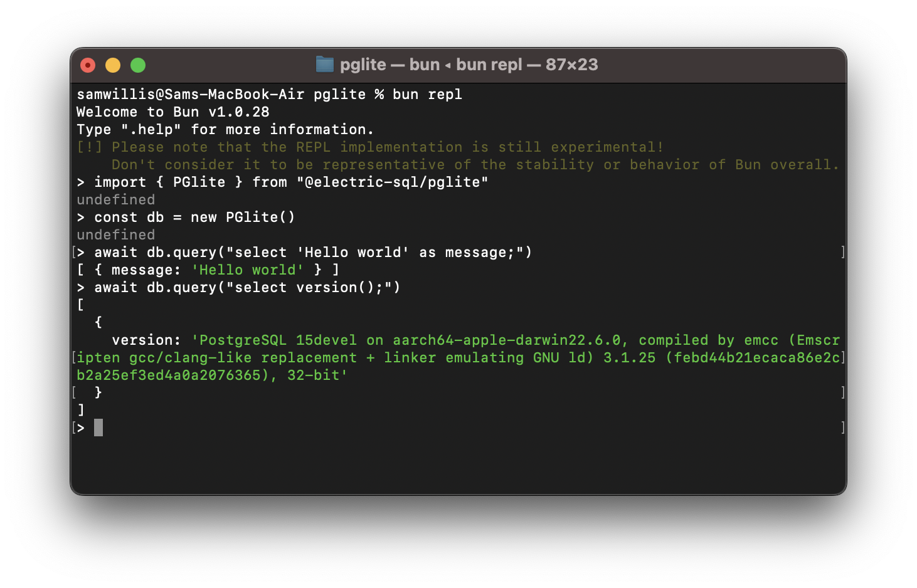Click the shell prompt chevron on the last line
Viewport: 917px width, 588px height.
pos(82,428)
